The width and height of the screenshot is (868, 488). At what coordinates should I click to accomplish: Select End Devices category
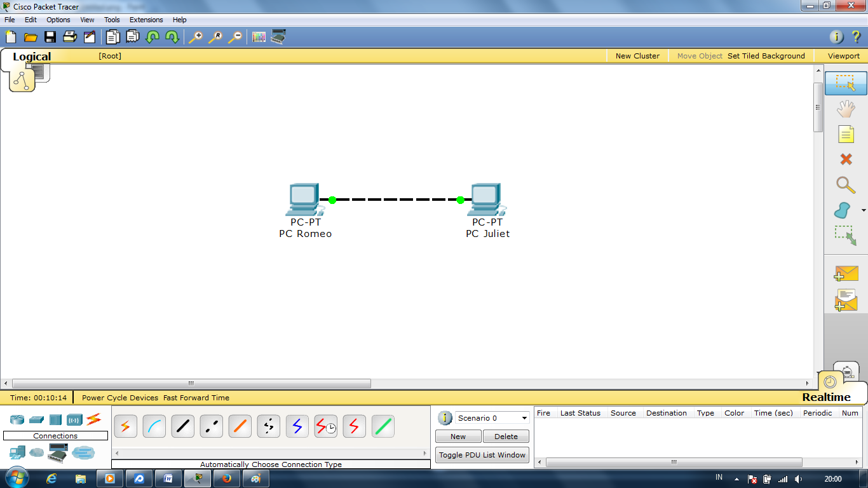[x=17, y=453]
